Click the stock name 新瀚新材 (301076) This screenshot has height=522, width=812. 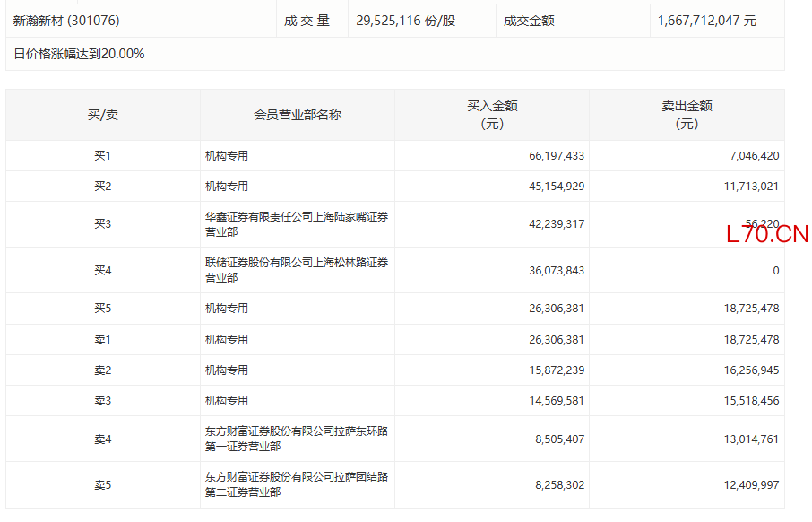pyautogui.click(x=66, y=20)
